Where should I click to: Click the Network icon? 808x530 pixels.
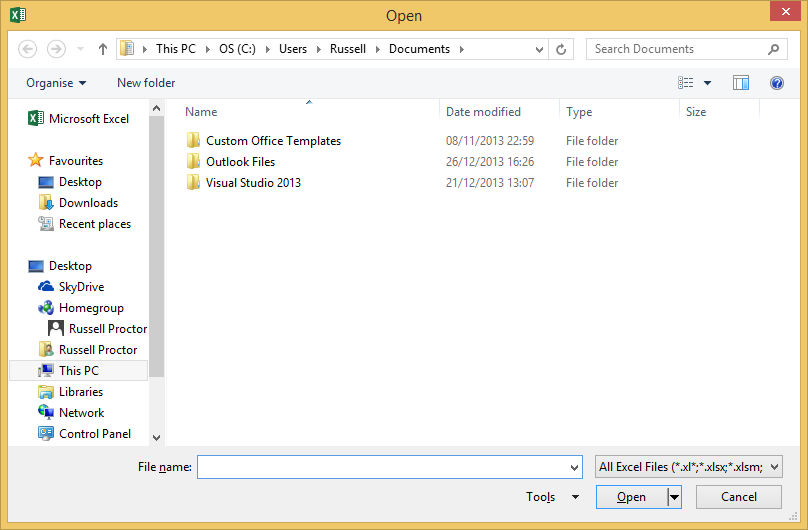click(x=46, y=413)
